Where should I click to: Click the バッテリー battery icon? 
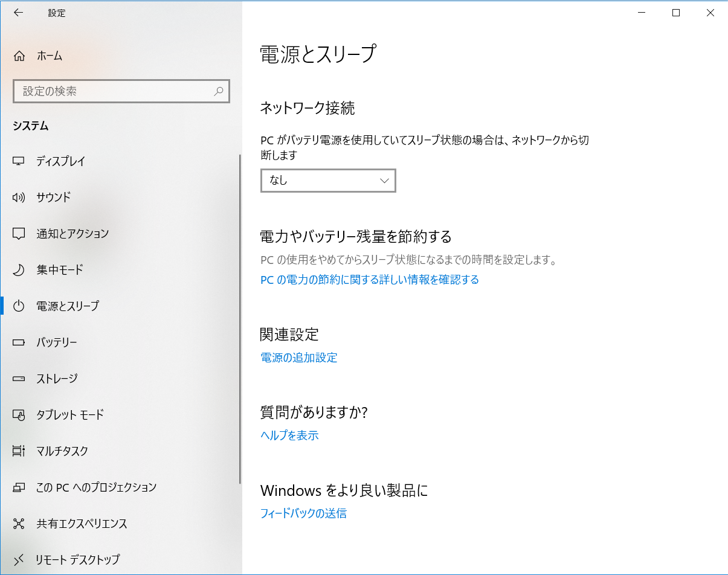(19, 342)
